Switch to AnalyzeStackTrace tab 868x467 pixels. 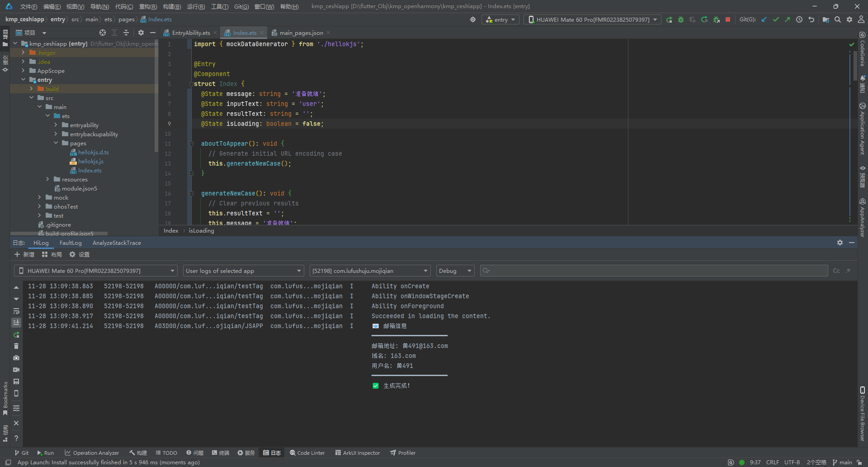pos(117,243)
